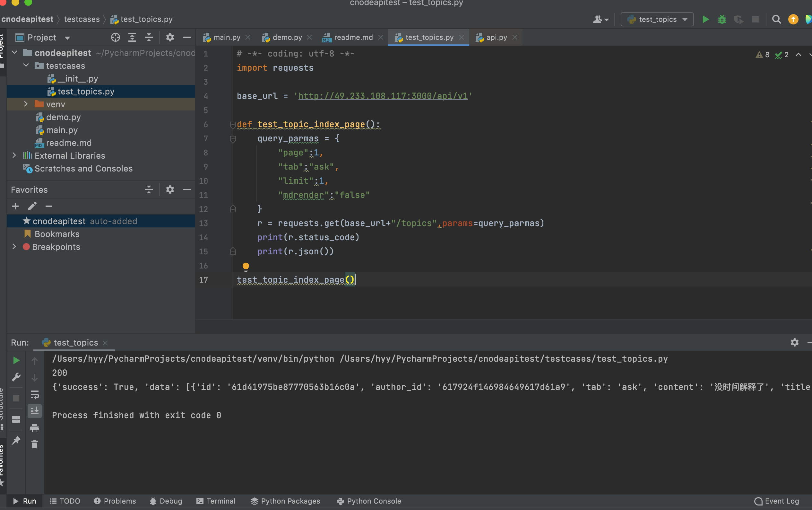The image size is (812, 510).
Task: Go to previous highlighted error arrow
Action: [798, 55]
